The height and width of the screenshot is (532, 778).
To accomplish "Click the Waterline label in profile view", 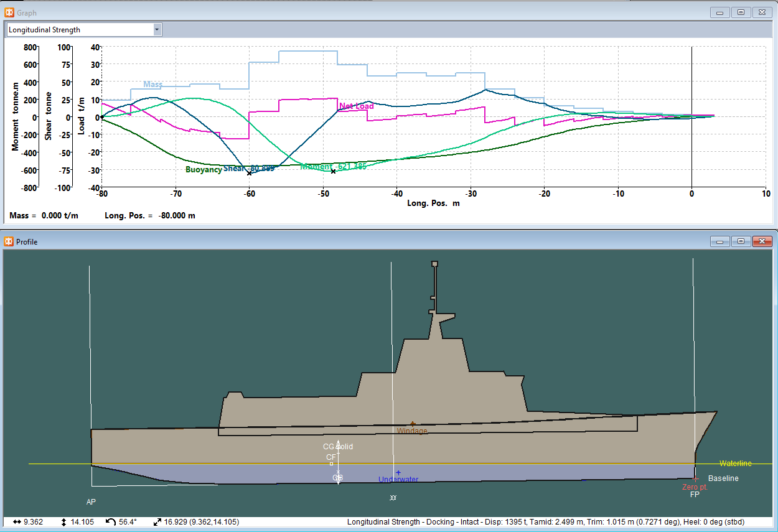I will coord(735,464).
